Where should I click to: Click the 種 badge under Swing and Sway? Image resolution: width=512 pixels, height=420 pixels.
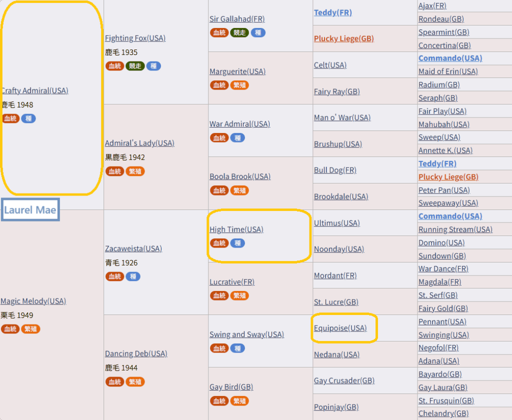click(x=237, y=348)
